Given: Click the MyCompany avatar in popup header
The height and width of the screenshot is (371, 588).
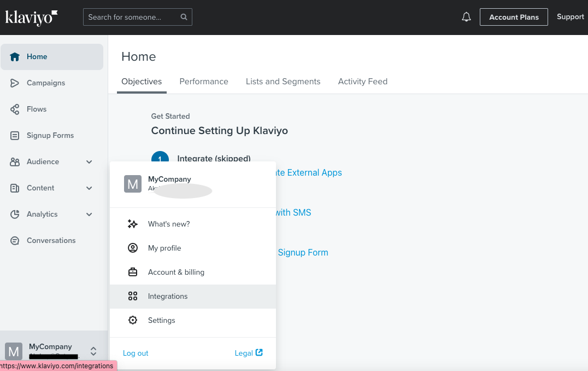Looking at the screenshot, I should coord(133,184).
